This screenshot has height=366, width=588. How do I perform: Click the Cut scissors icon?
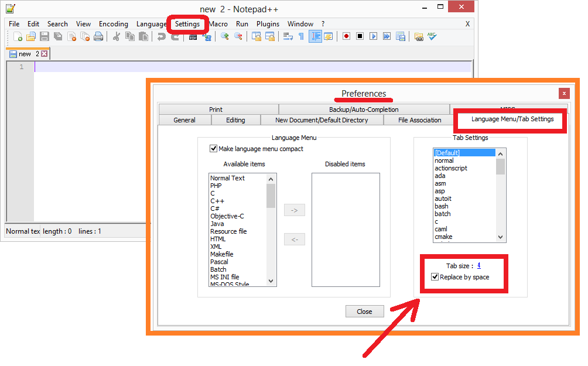point(116,36)
